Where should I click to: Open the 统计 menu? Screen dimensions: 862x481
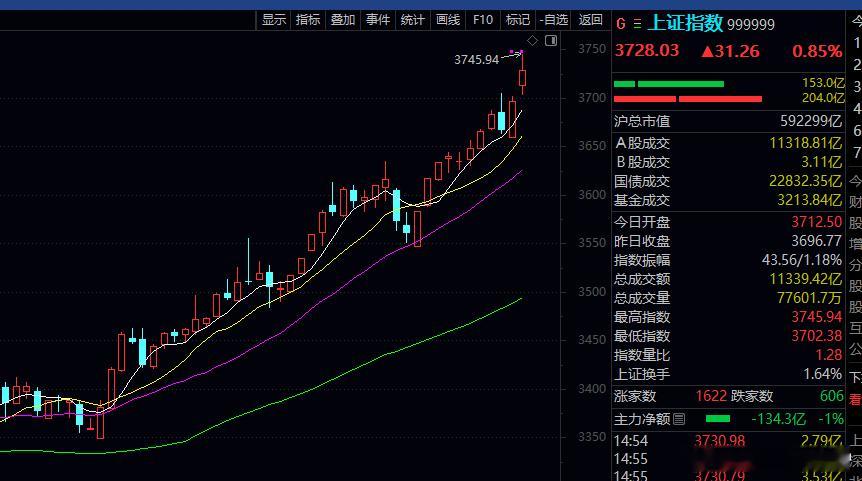click(412, 20)
